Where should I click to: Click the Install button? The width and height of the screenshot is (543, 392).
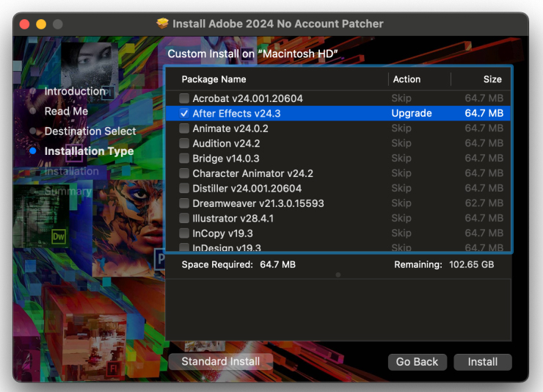coord(482,362)
